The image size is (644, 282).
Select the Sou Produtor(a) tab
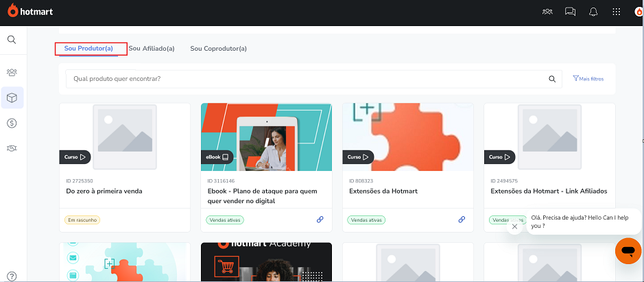88,49
